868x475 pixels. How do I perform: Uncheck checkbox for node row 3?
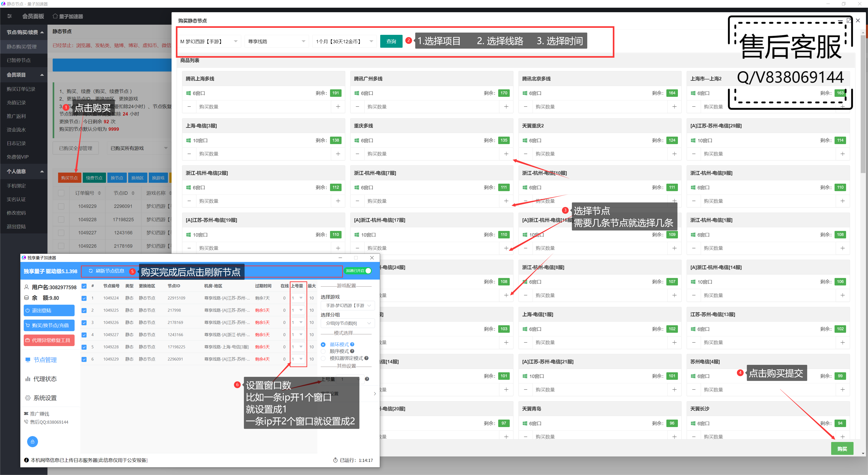tap(84, 323)
